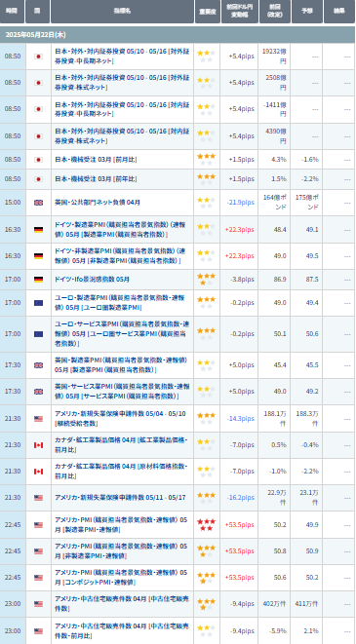
Task: Click Canada flag in 原材料価格指数 row
Action: pyautogui.click(x=38, y=472)
